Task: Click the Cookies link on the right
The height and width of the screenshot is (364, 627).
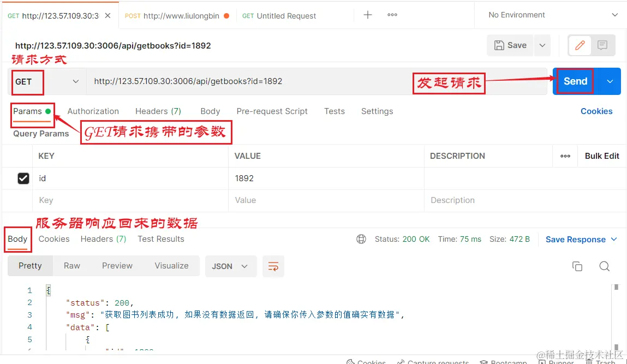Action: (596, 111)
